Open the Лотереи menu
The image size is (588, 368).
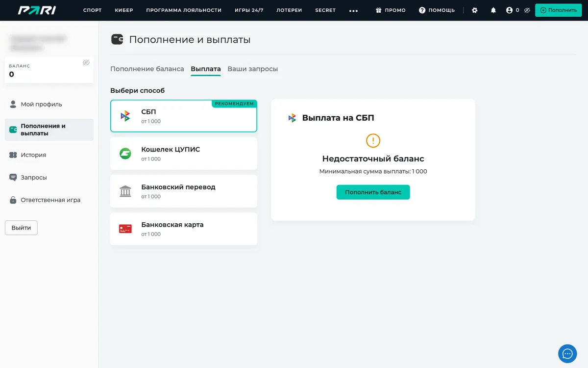click(x=289, y=10)
